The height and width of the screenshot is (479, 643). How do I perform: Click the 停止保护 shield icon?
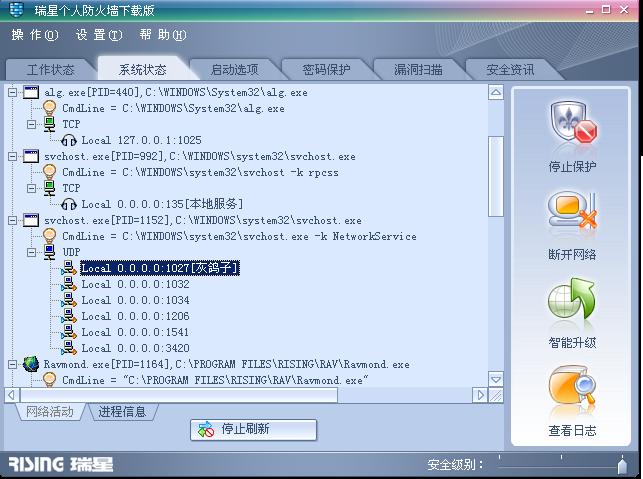tap(573, 122)
